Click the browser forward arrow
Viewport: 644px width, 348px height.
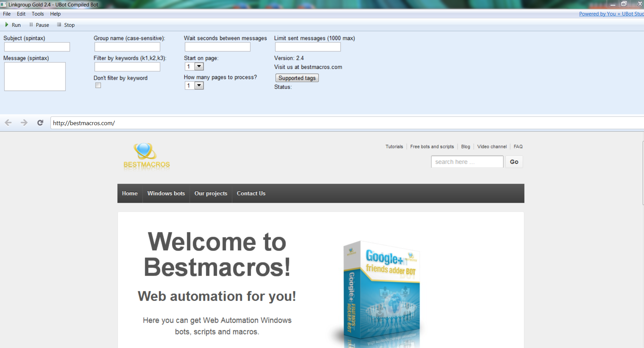[24, 123]
